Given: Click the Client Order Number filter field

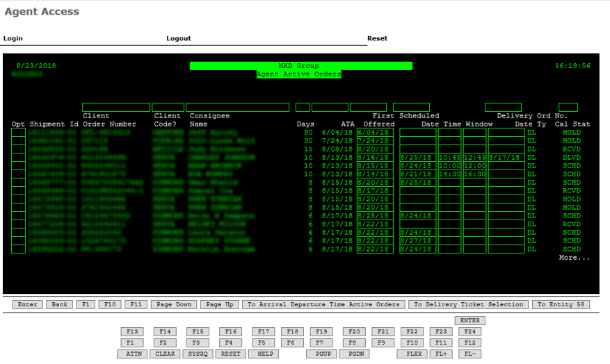Looking at the screenshot, I should coord(116,108).
